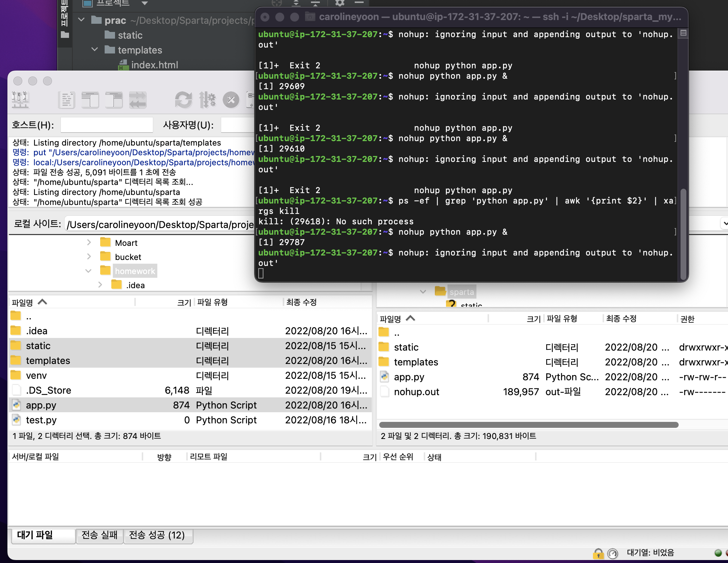The image size is (728, 563).
Task: Click the terminal window vertical scrollbar
Action: (683, 234)
